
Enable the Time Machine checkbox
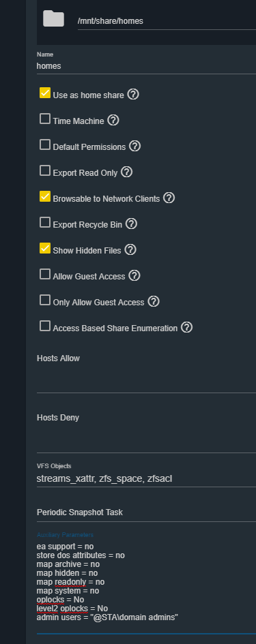[x=45, y=119]
